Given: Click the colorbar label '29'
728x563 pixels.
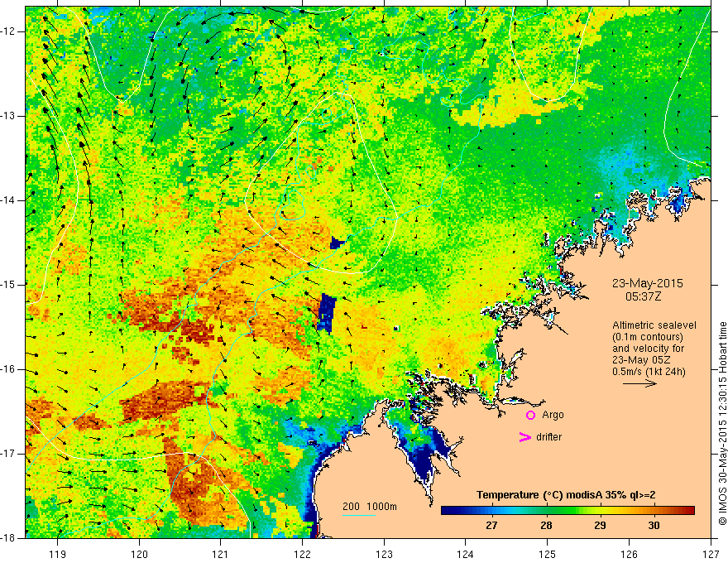Looking at the screenshot, I should coord(600,526).
